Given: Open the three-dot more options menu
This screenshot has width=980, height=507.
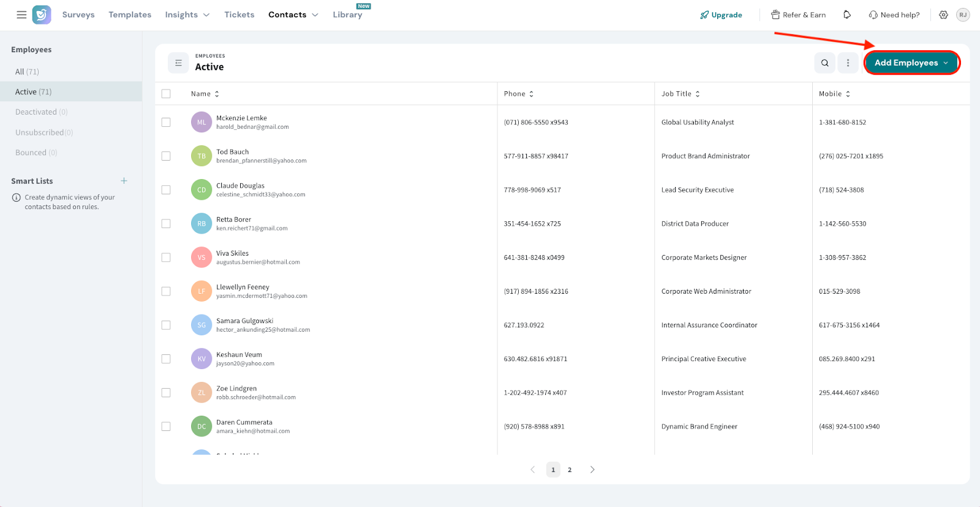Looking at the screenshot, I should pyautogui.click(x=848, y=63).
